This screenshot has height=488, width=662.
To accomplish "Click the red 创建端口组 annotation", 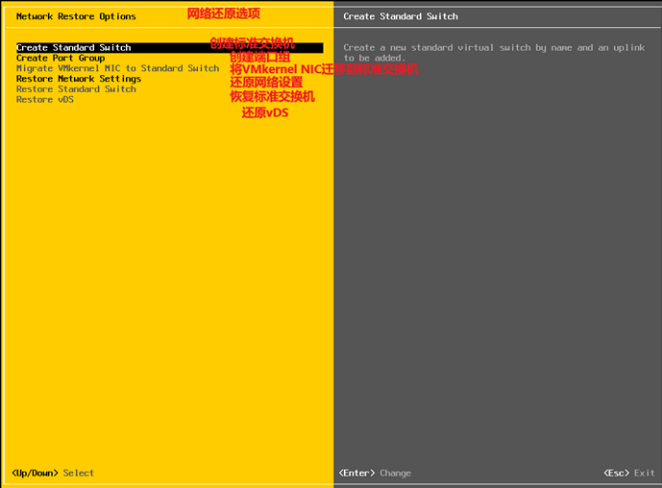I will [260, 57].
